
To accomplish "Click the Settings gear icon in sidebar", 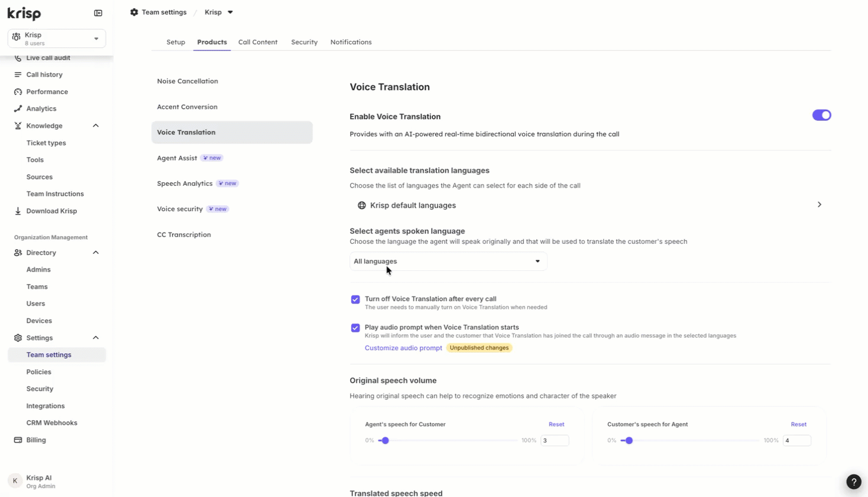I will tap(18, 338).
